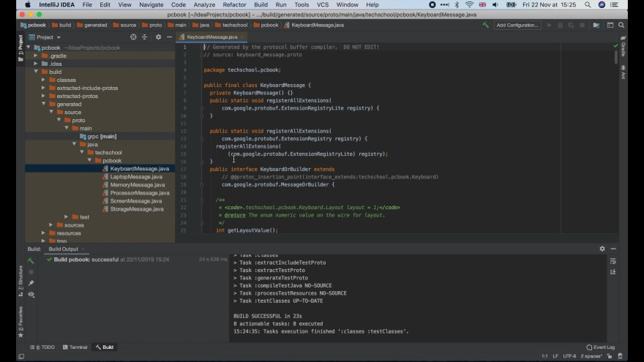
Task: Click the 1:1 cursor position indicator
Action: click(x=544, y=356)
